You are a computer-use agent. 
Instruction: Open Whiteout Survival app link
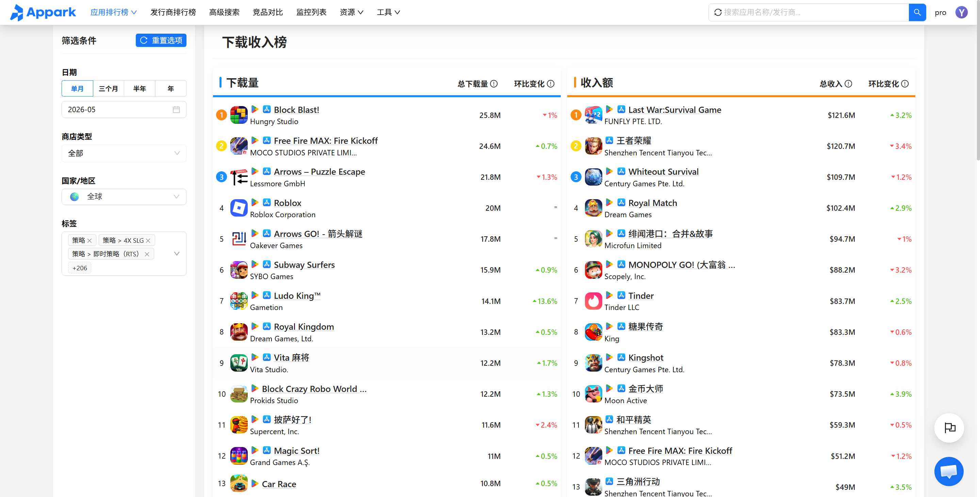[x=663, y=172]
